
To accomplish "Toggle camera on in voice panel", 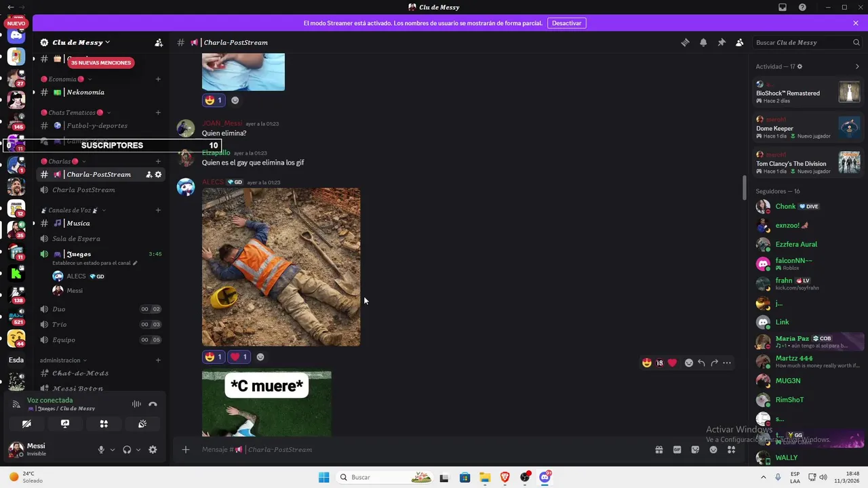I will pyautogui.click(x=26, y=424).
